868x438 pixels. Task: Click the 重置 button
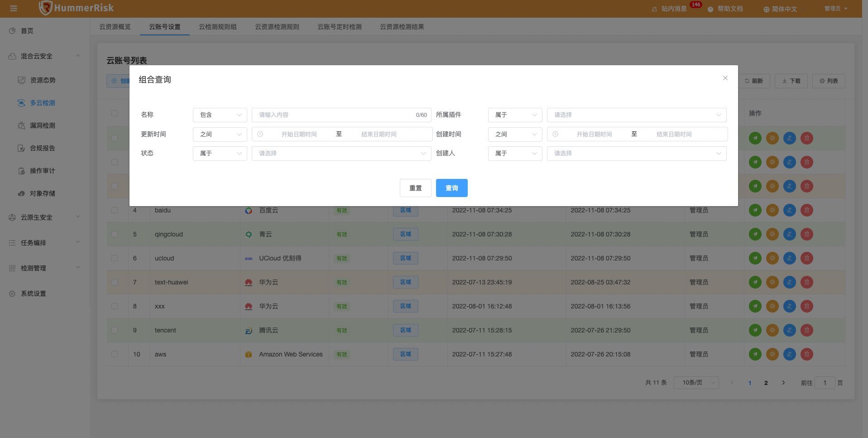pyautogui.click(x=416, y=188)
